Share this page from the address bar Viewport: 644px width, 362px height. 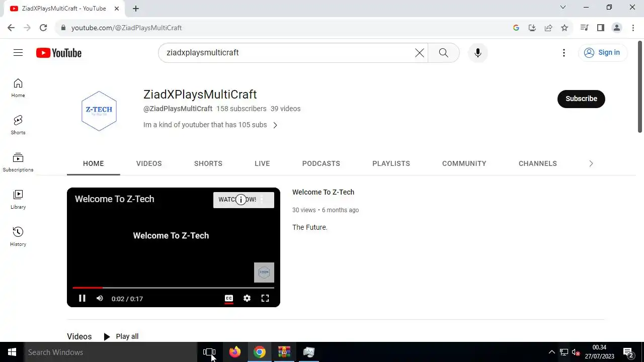[548, 28]
